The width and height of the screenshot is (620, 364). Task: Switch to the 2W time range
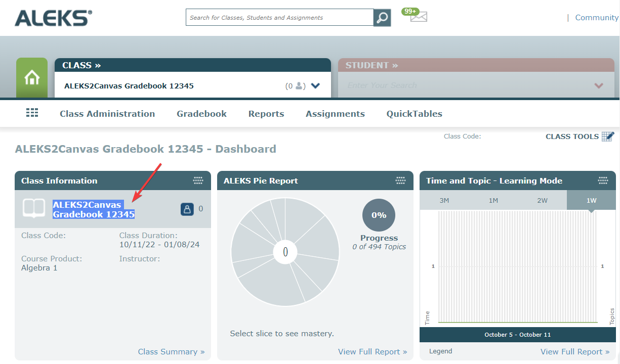coord(542,200)
